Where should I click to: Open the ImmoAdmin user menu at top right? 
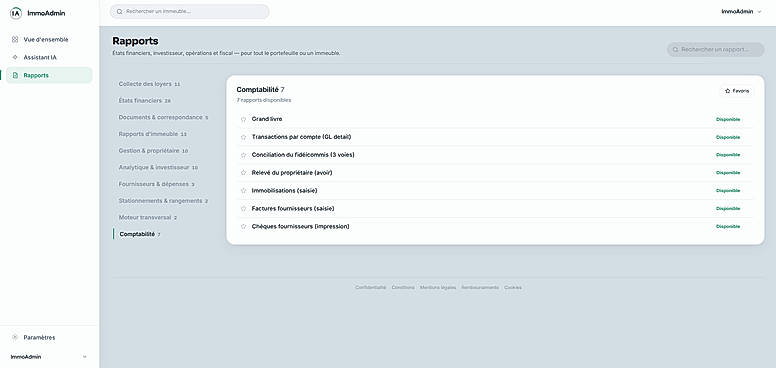point(741,11)
